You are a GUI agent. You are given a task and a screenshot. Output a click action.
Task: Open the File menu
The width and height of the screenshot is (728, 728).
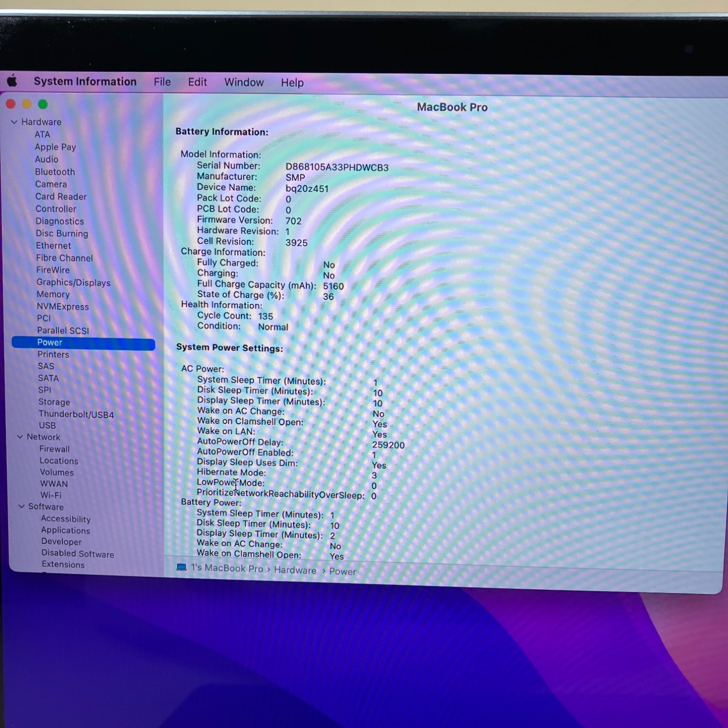[x=162, y=82]
